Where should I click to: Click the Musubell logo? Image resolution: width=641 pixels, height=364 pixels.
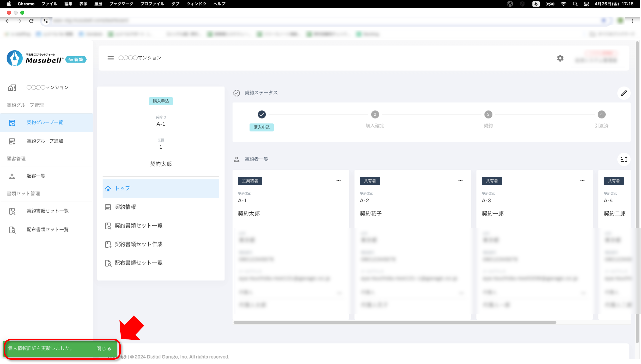click(46, 58)
